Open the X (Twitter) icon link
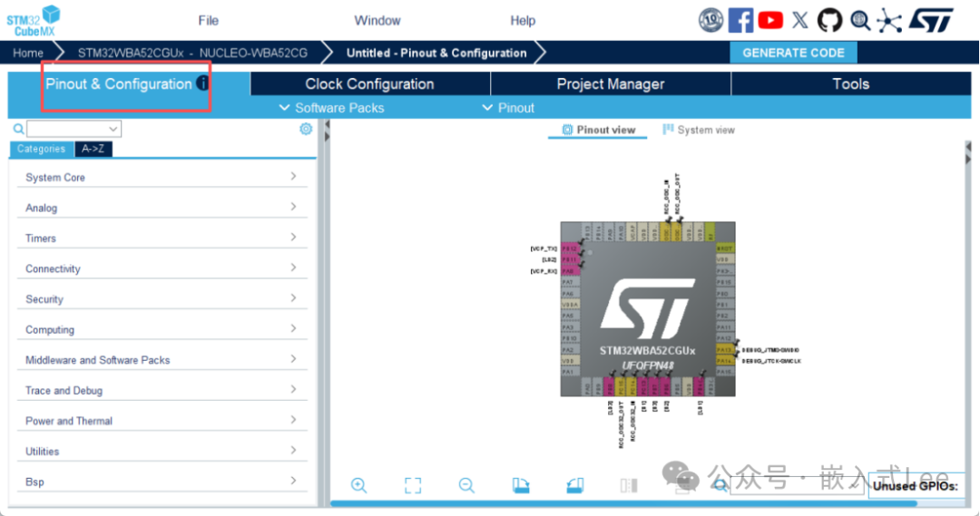980x516 pixels. click(800, 20)
